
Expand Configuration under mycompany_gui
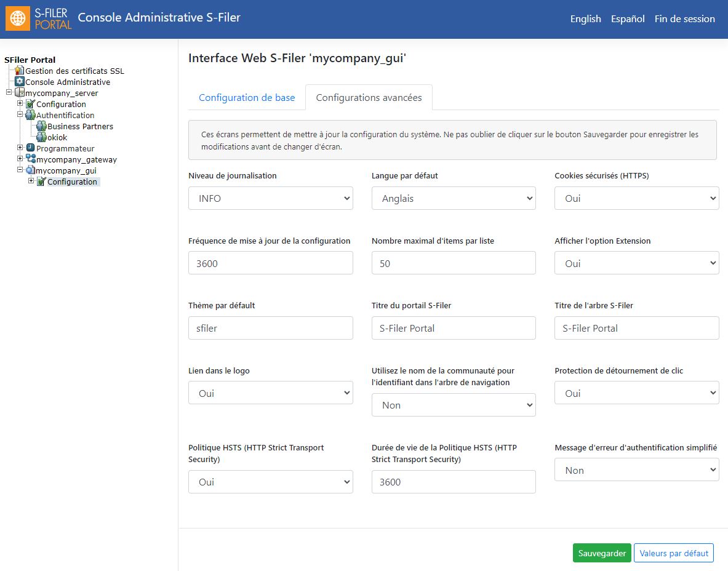31,180
